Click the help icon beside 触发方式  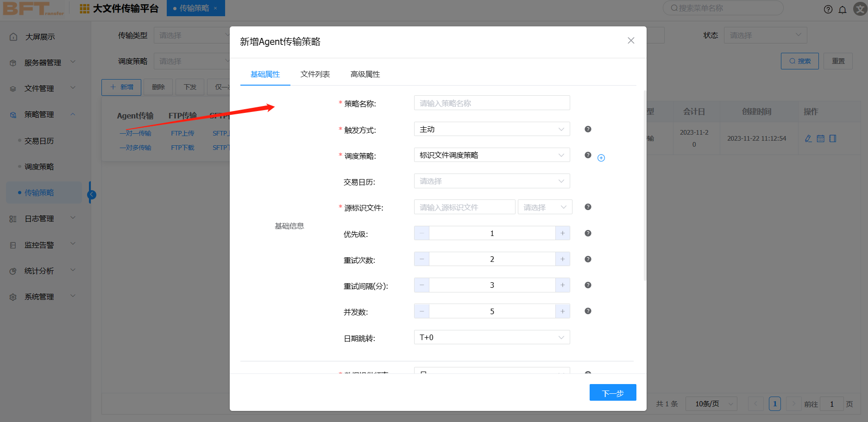588,129
